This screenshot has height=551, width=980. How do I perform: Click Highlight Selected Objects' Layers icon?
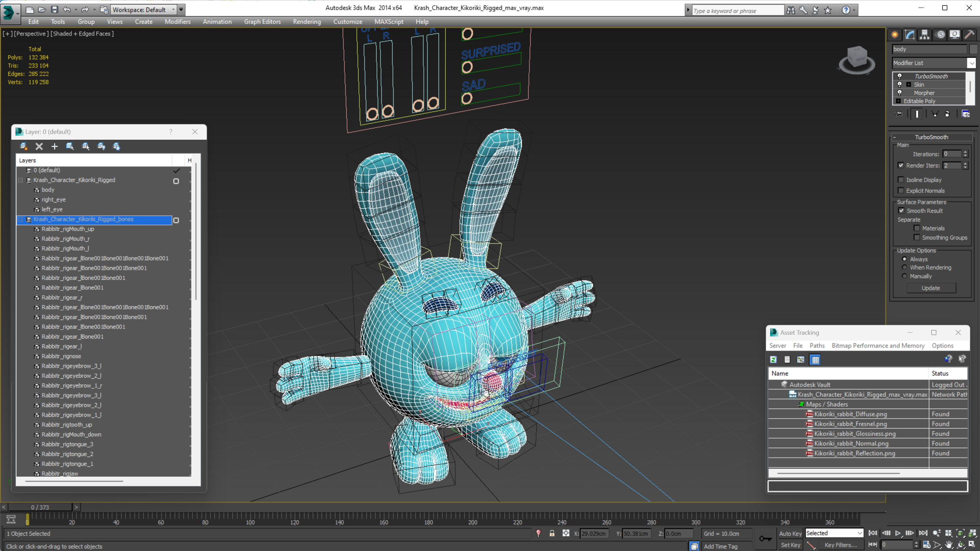86,146
